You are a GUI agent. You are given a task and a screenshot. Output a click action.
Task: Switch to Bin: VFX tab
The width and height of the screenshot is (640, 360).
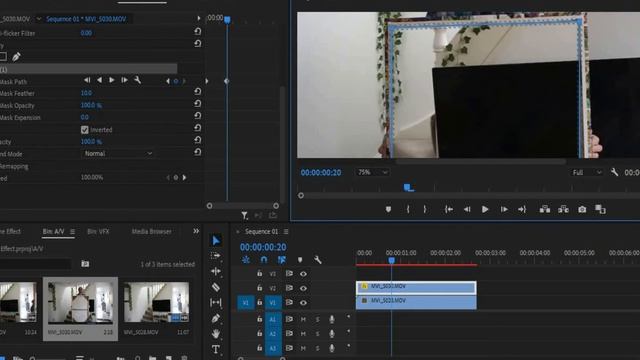pyautogui.click(x=98, y=231)
